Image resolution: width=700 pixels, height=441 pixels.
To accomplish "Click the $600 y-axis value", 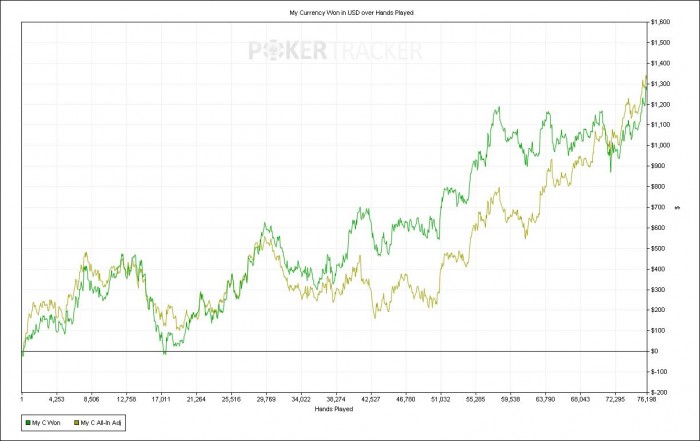I will 658,228.
